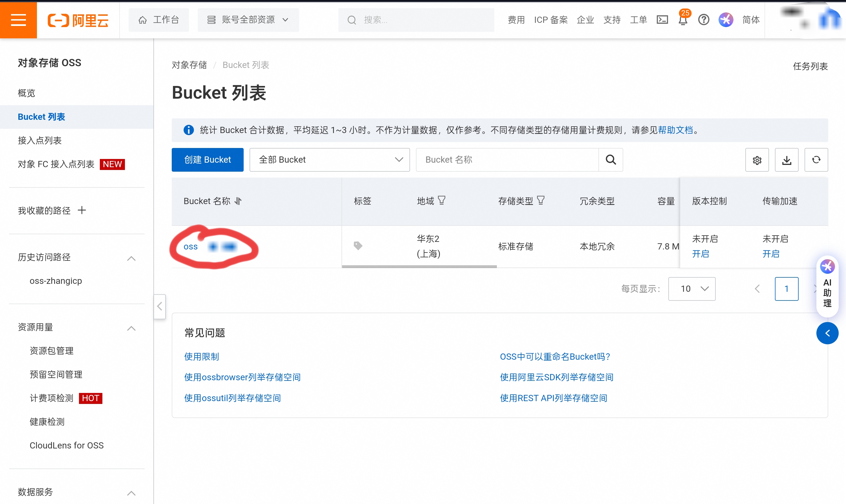Expand the blue round side panel arrow
This screenshot has height=504, width=846.
tap(827, 333)
